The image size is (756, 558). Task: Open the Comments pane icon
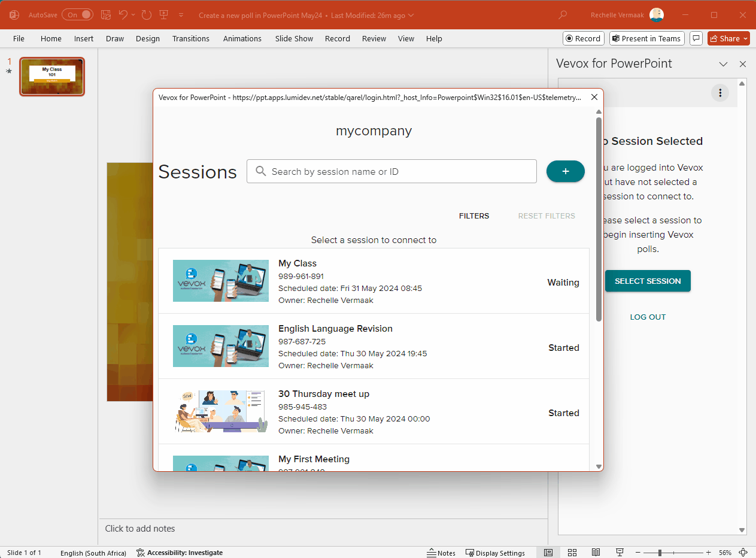click(696, 38)
